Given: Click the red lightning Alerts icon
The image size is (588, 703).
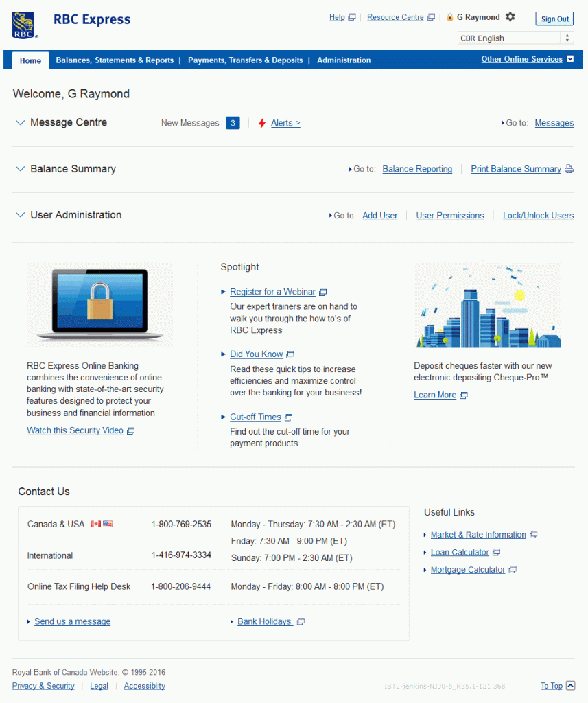Looking at the screenshot, I should tap(261, 124).
